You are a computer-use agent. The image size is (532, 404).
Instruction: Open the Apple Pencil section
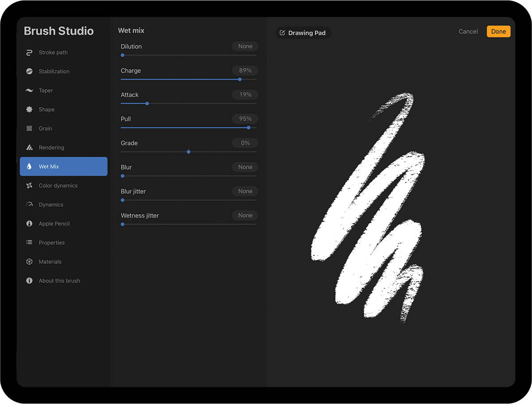click(54, 224)
